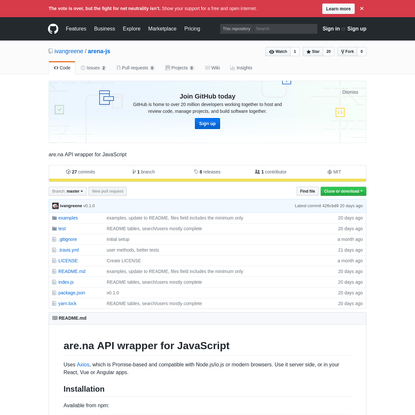
Task: Click the Sign up header link
Action: 357,29
